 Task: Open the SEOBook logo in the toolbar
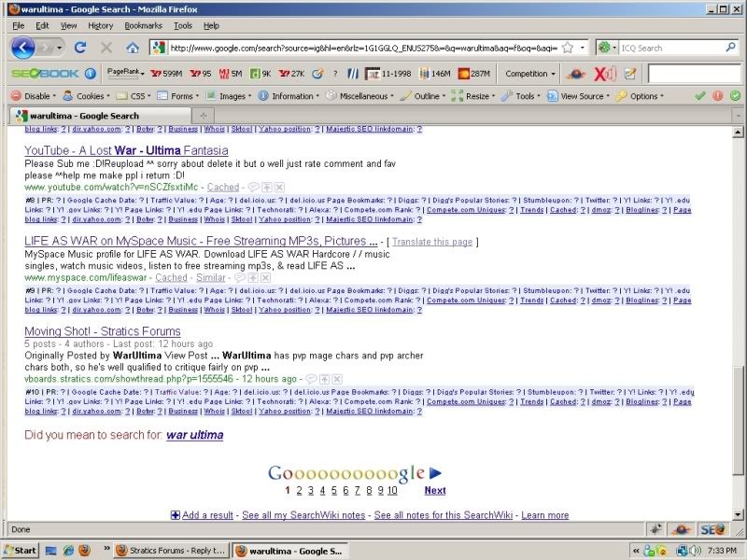45,74
